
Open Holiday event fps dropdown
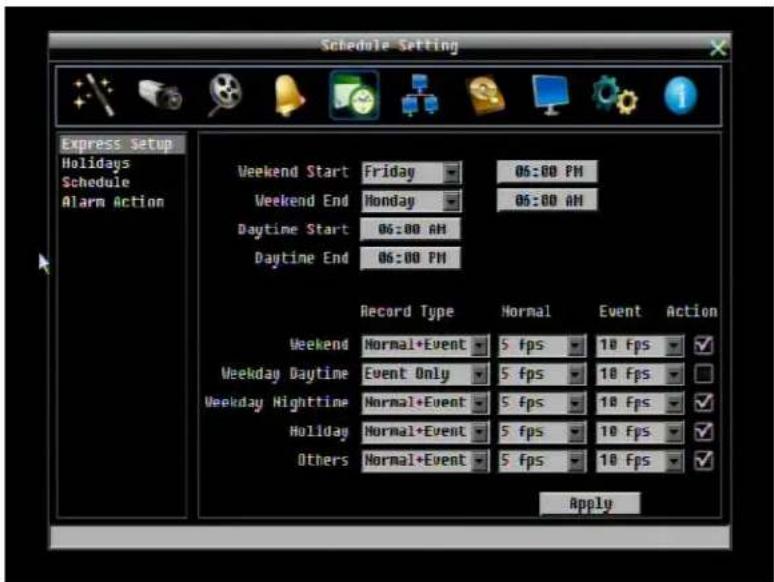click(640, 432)
